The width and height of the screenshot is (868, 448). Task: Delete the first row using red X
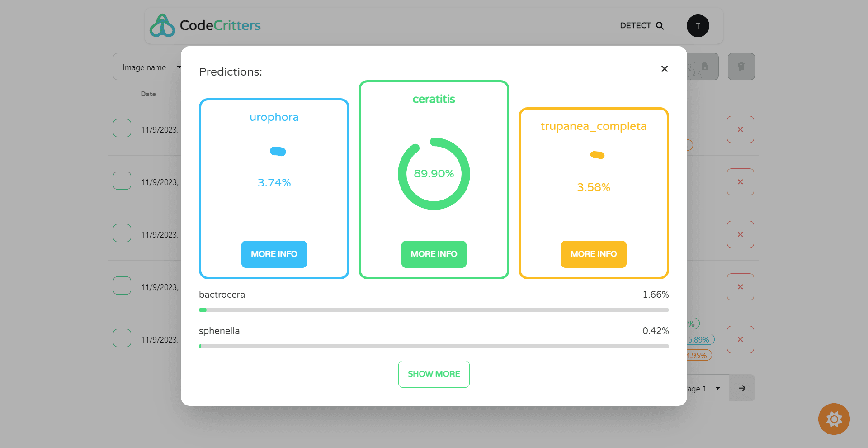740,129
